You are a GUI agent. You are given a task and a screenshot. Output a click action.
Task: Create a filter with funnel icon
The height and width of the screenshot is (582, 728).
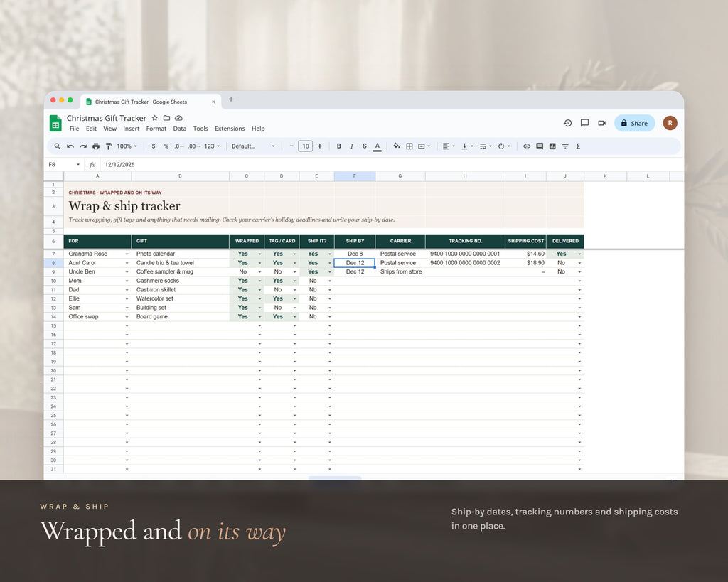click(x=565, y=146)
